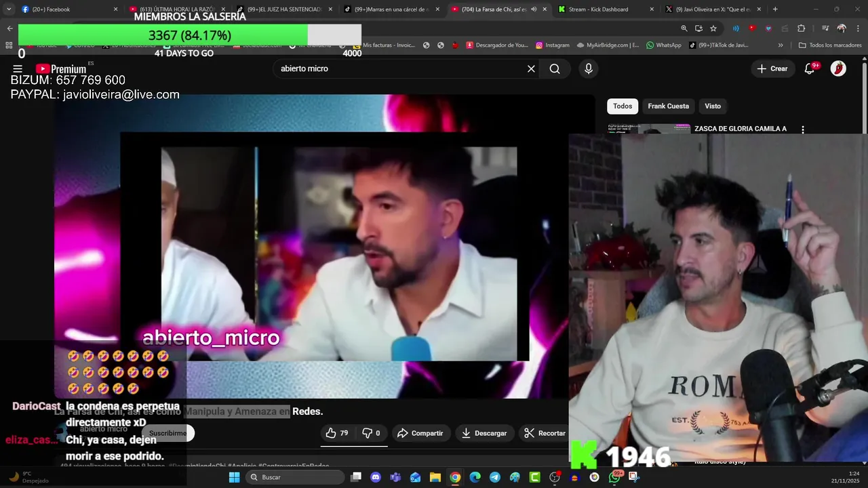Screen dimensions: 868x488
Task: Open the media control music-note icon
Action: pyautogui.click(x=825, y=28)
